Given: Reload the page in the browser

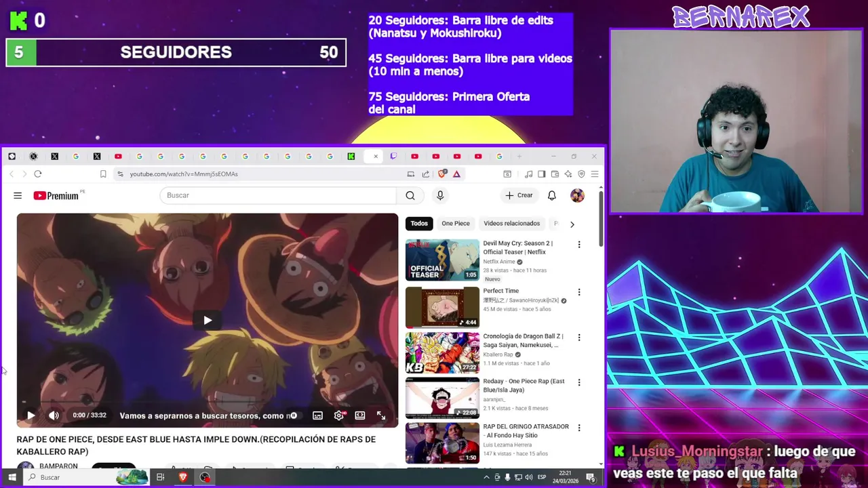Looking at the screenshot, I should 38,174.
